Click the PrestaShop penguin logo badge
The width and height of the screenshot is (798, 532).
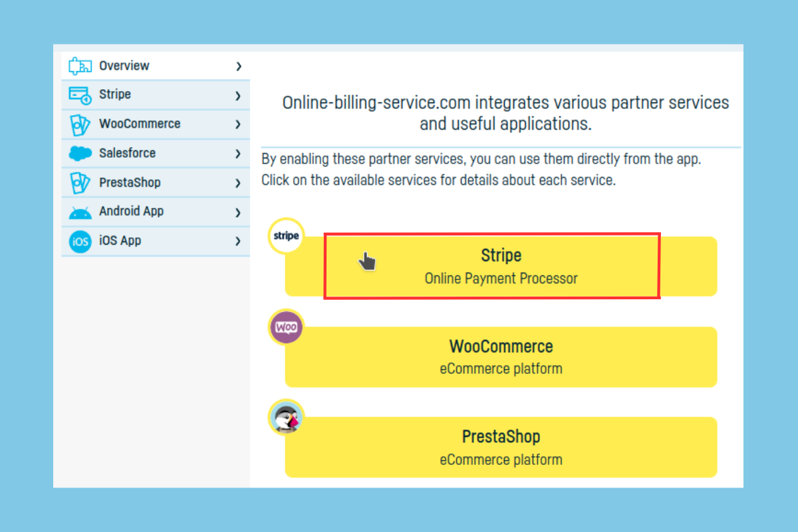coord(286,418)
